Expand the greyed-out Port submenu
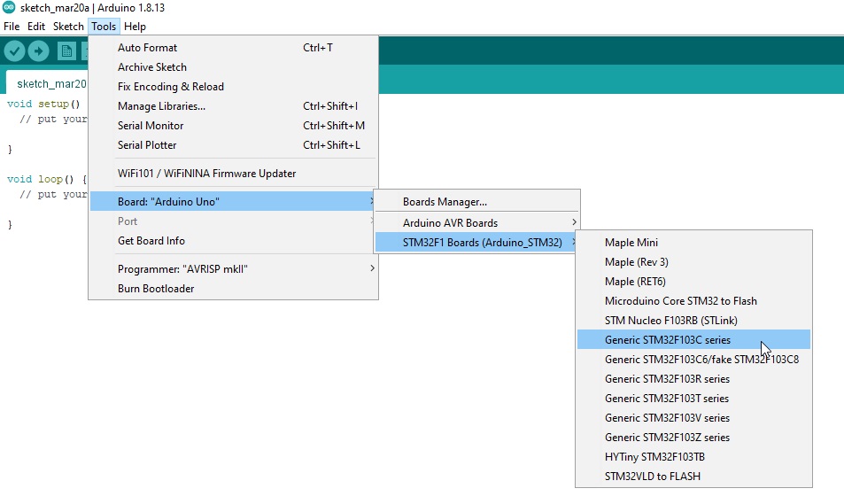The height and width of the screenshot is (504, 844). pyautogui.click(x=234, y=221)
